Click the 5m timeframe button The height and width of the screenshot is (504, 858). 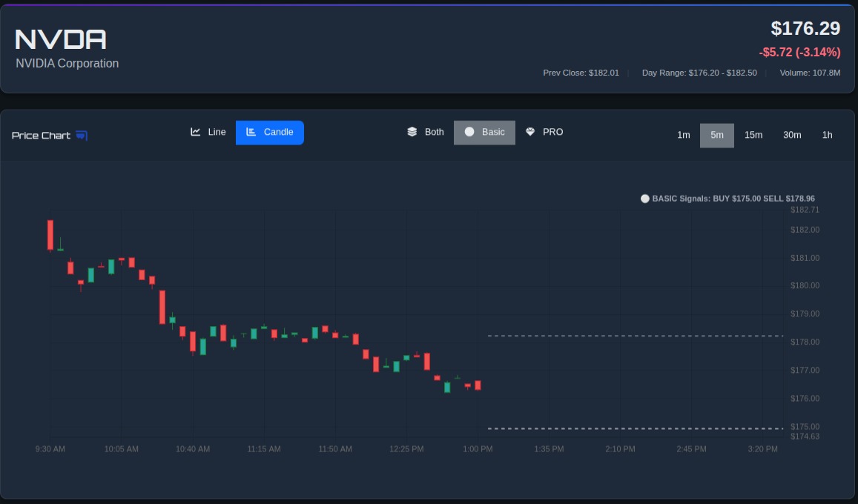pos(716,135)
